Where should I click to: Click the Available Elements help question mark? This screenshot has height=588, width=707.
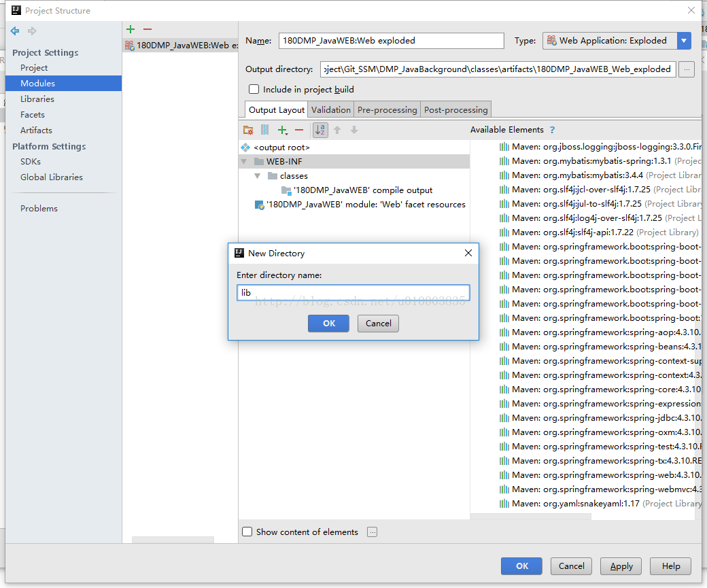tap(552, 130)
